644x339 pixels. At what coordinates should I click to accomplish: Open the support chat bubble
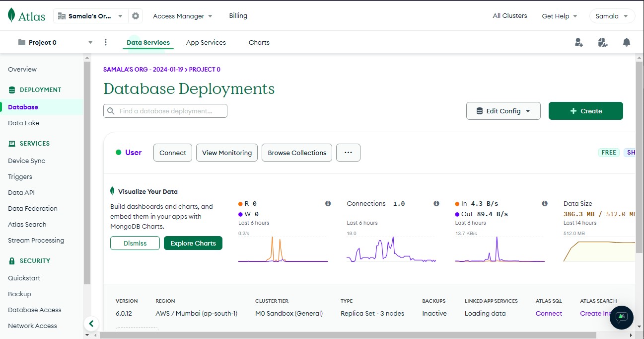click(622, 317)
